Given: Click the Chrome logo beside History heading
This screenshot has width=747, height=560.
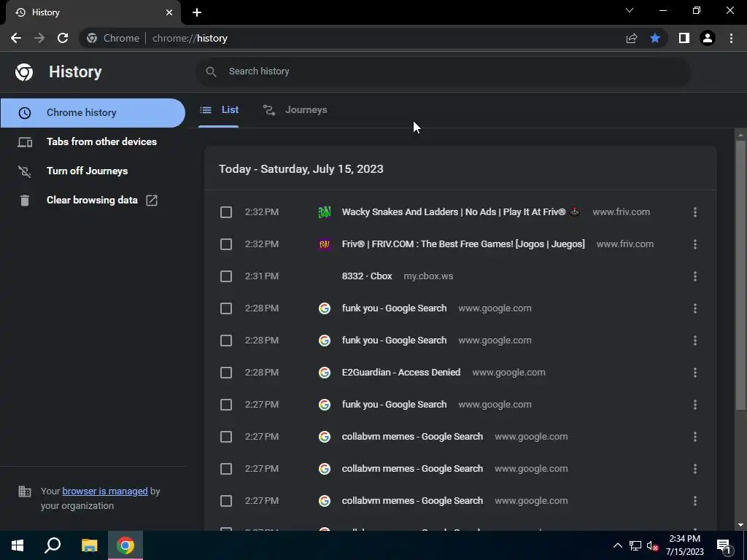Looking at the screenshot, I should (x=24, y=72).
